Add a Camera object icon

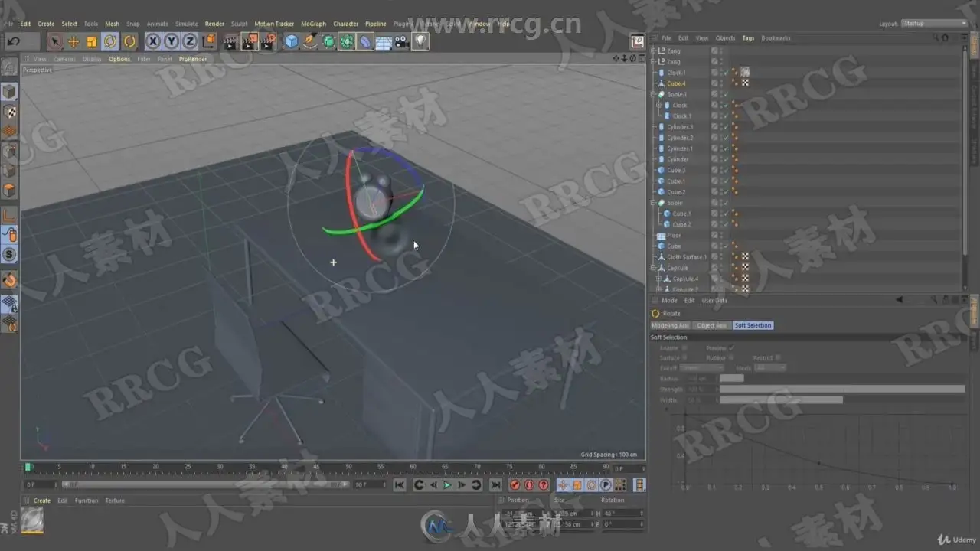[402, 41]
